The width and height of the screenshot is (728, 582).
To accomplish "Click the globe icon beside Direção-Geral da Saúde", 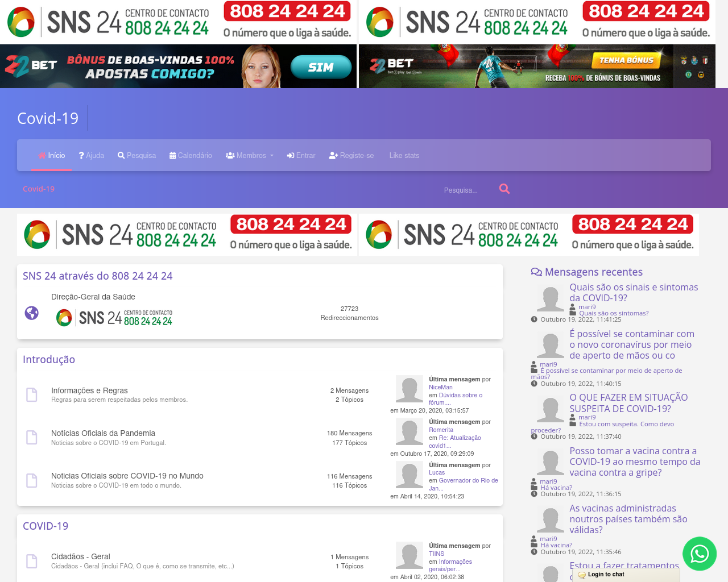I will click(32, 313).
